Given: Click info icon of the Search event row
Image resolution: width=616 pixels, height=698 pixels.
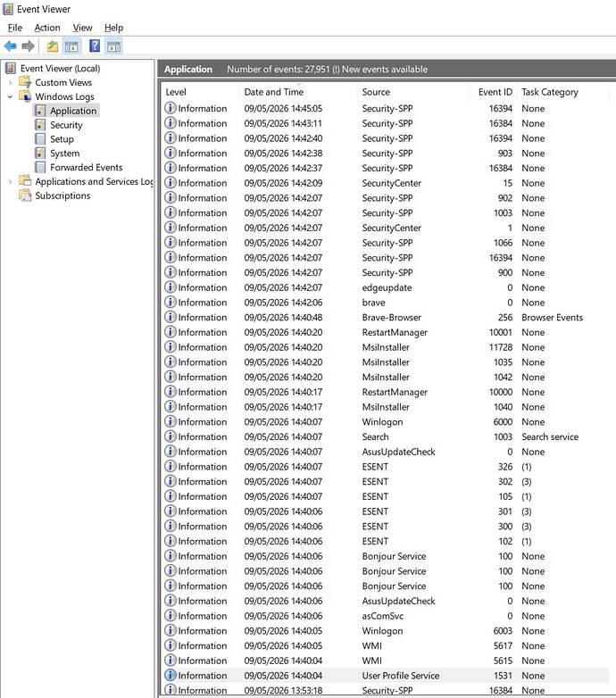Looking at the screenshot, I should 170,436.
